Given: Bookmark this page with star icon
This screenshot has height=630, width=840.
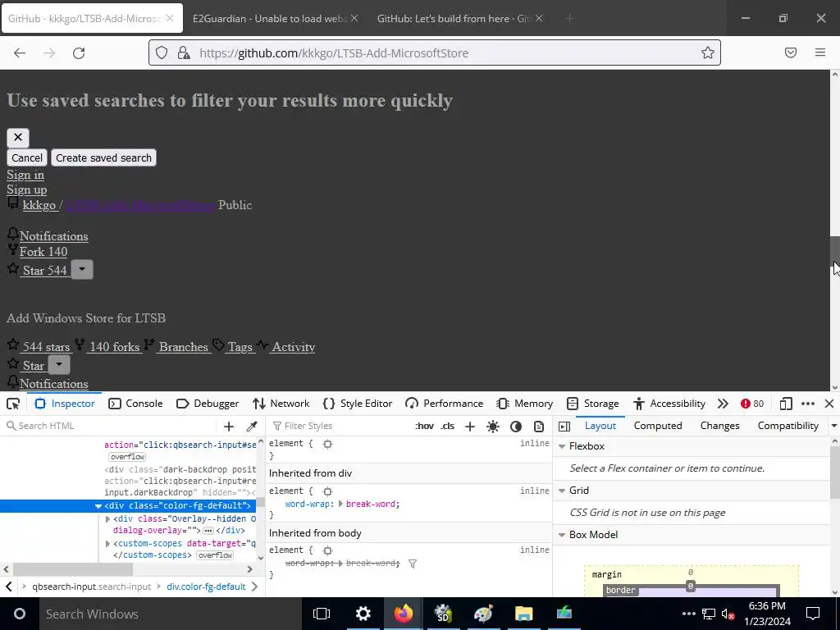Looking at the screenshot, I should coord(708,52).
